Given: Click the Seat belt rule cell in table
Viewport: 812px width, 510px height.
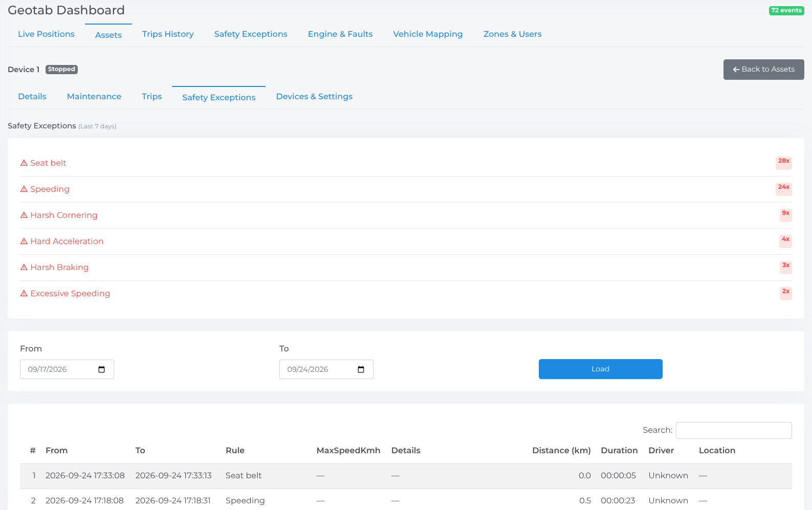Looking at the screenshot, I should 244,475.
